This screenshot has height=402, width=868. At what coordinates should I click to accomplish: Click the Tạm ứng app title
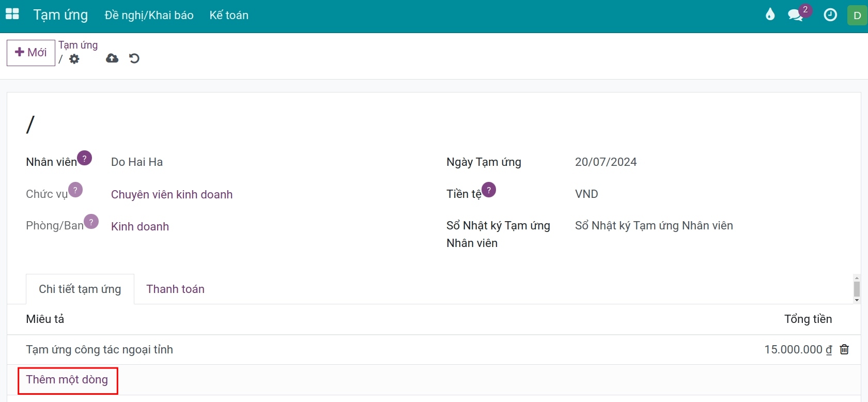(60, 16)
